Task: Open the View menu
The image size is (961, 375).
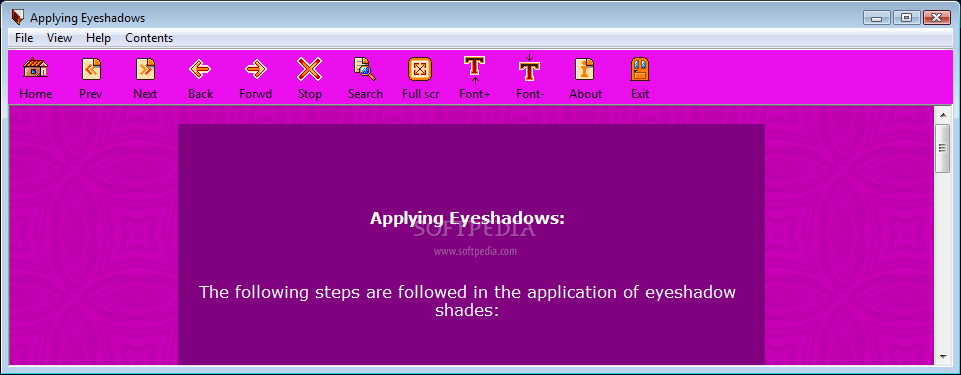Action: [59, 38]
